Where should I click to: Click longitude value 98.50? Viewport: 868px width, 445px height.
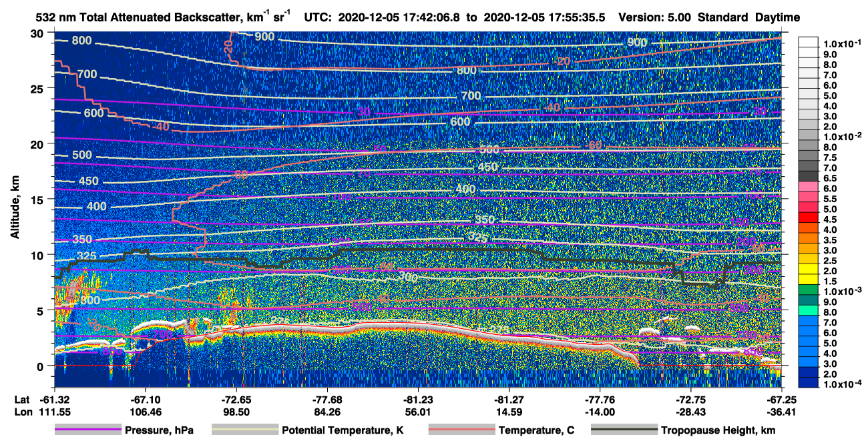pos(236,412)
